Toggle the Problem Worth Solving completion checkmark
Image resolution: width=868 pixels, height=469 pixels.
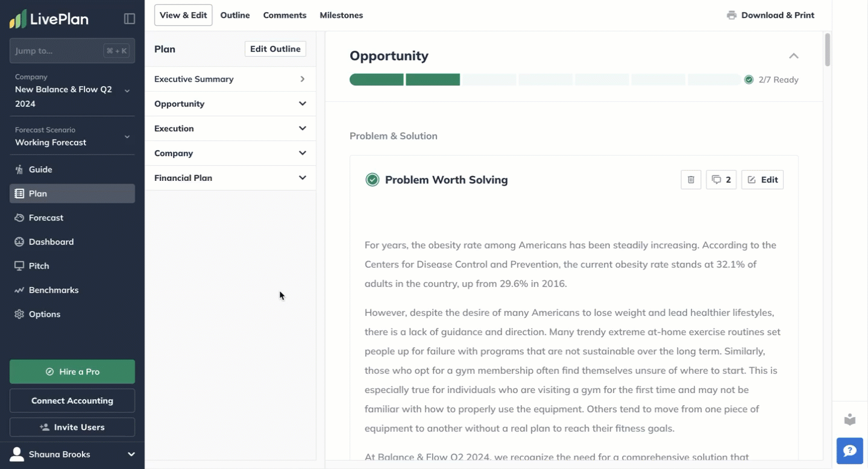tap(373, 180)
